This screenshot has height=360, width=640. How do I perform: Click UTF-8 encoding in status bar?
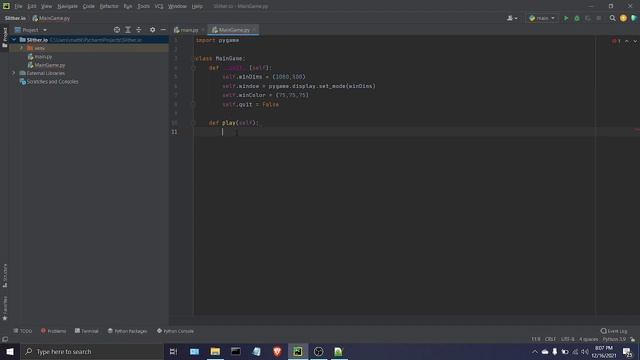(x=567, y=339)
